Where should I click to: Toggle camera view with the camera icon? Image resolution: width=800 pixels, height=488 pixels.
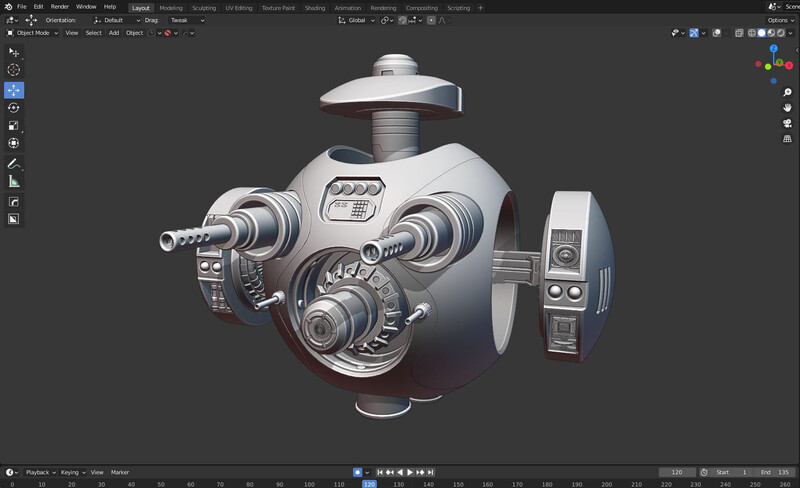pyautogui.click(x=787, y=123)
